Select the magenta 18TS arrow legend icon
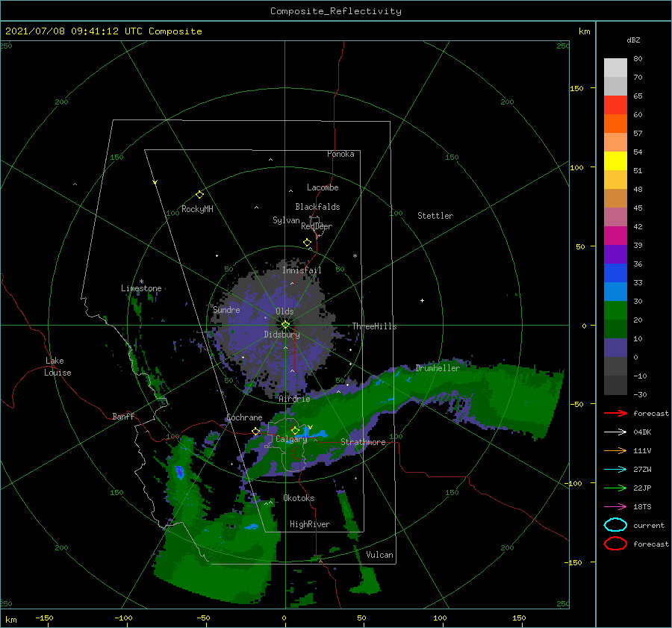 tap(615, 507)
